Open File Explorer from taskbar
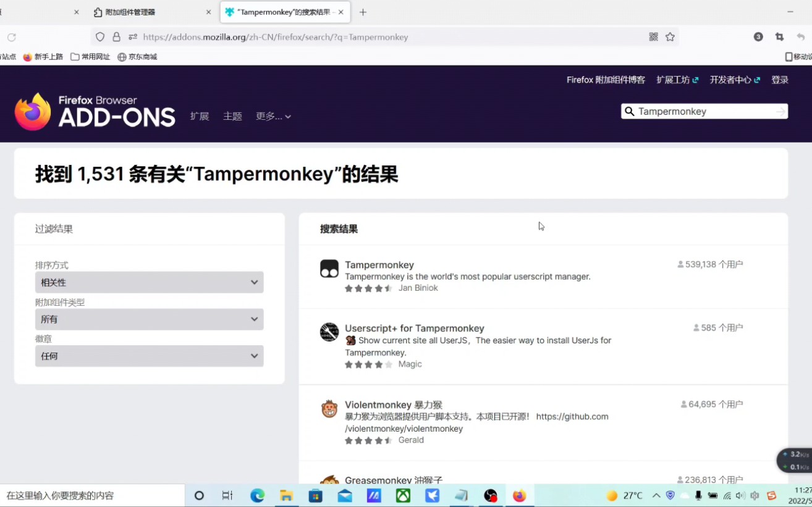This screenshot has height=507, width=812. (286, 495)
